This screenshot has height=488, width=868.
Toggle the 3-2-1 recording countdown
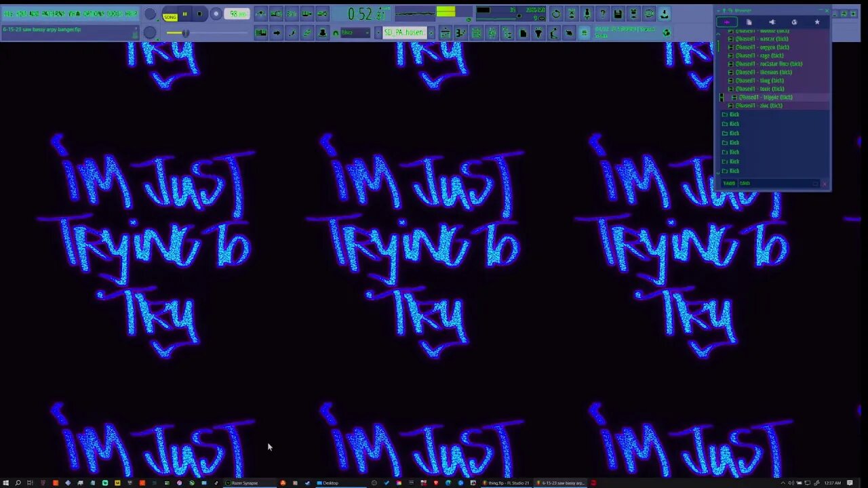[292, 14]
